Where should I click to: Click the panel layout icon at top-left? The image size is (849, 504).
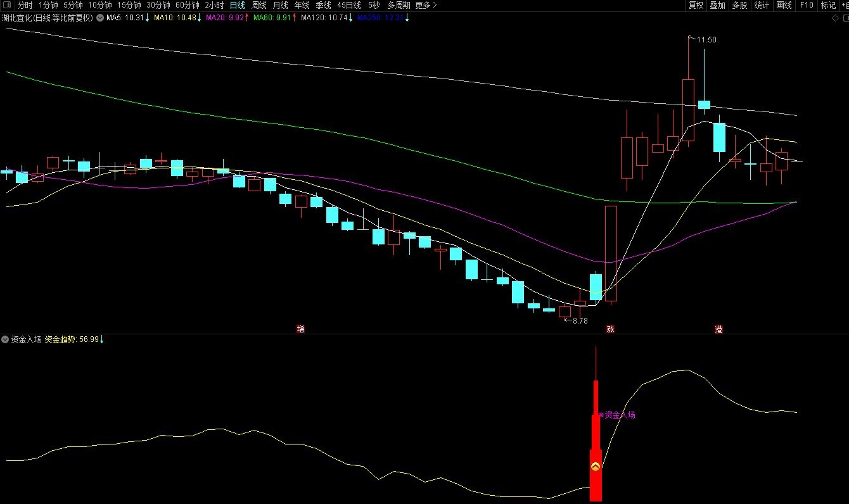coord(7,5)
